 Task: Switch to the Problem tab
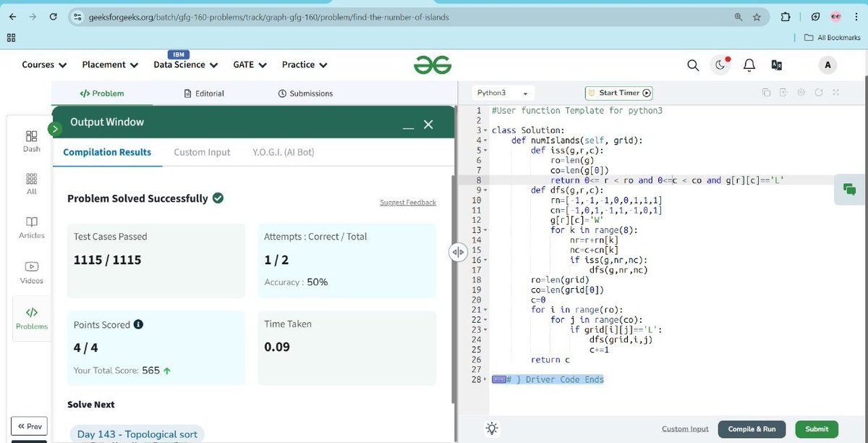coord(101,93)
